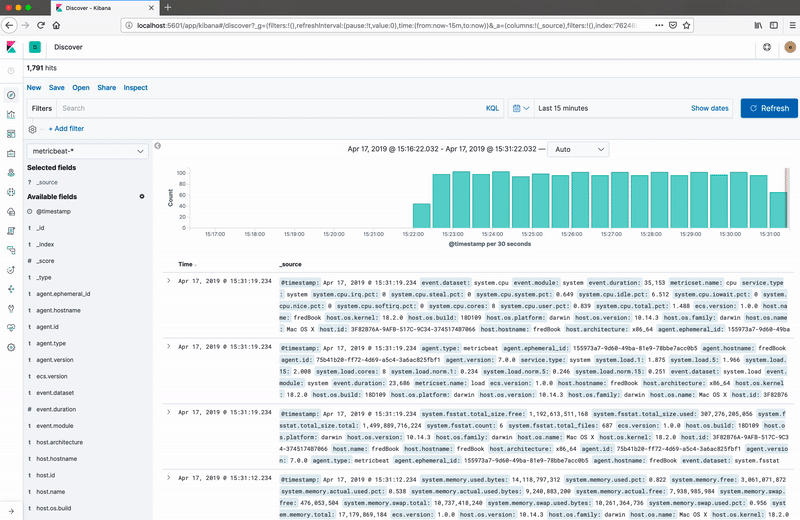
Task: Expand document row at 15:31:12.234
Action: (169, 478)
